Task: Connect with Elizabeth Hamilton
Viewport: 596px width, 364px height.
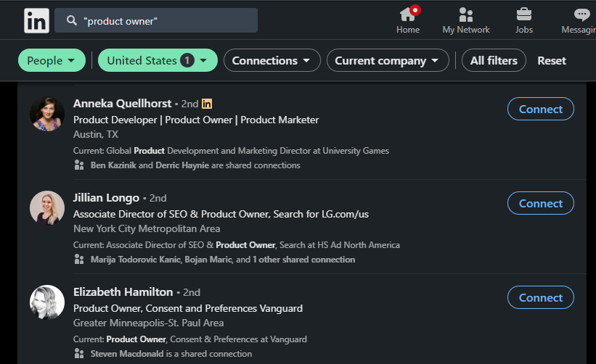Action: pos(541,298)
